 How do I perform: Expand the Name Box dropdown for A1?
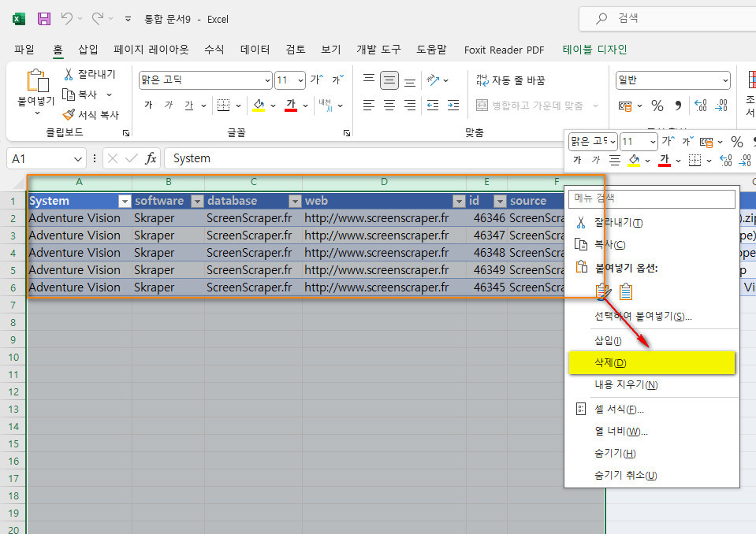point(77,159)
